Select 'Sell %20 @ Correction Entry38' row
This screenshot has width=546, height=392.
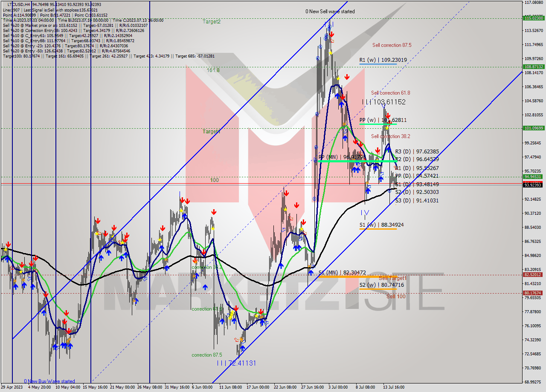(x=73, y=30)
